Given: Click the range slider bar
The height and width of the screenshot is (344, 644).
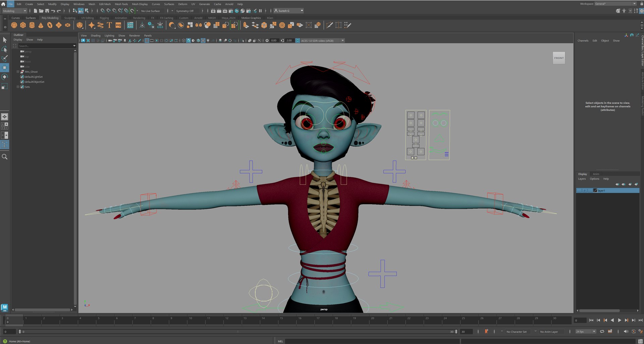Looking at the screenshot, I should tap(237, 332).
